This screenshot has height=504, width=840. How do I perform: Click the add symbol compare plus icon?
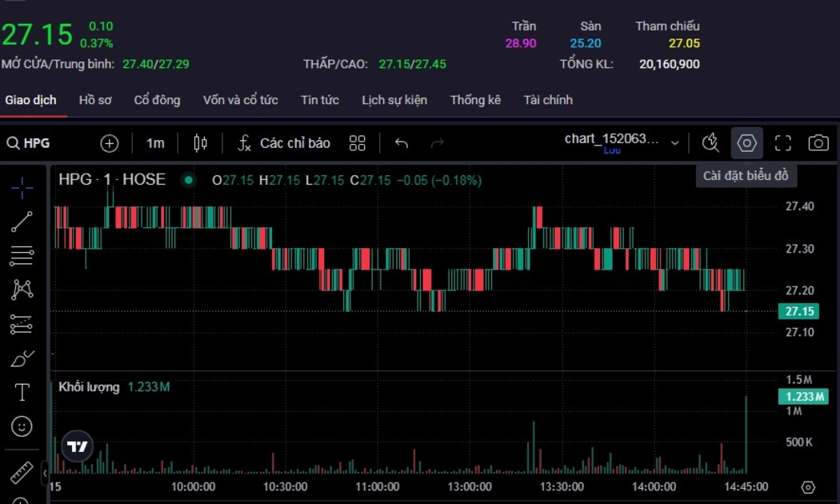click(x=109, y=143)
